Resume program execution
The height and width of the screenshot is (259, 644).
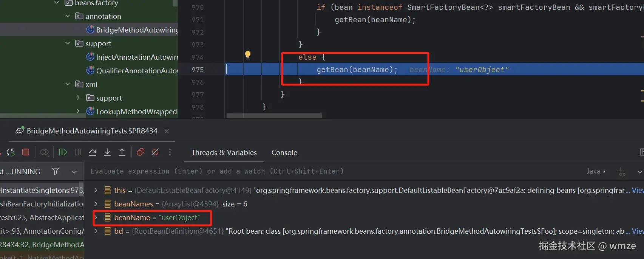[x=63, y=152]
